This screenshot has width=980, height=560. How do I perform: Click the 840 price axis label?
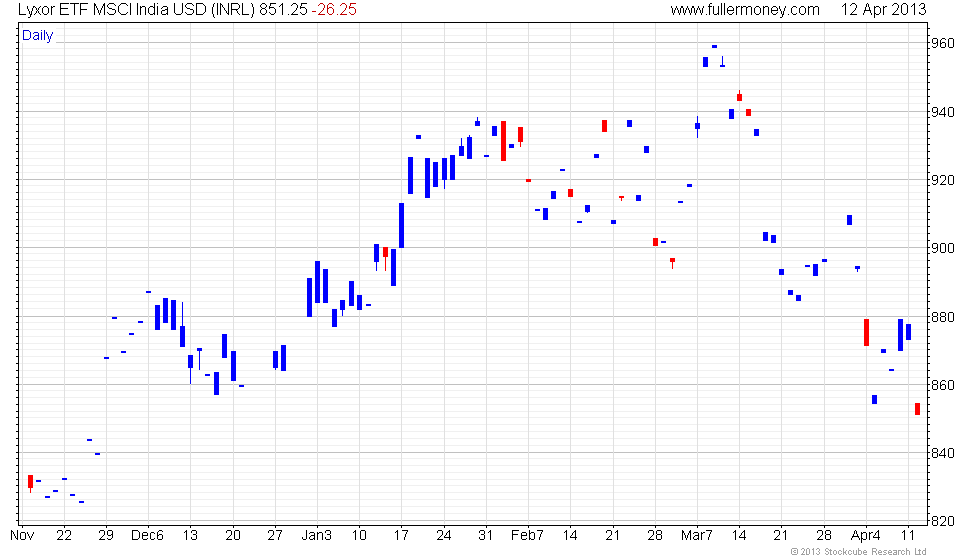tap(943, 453)
